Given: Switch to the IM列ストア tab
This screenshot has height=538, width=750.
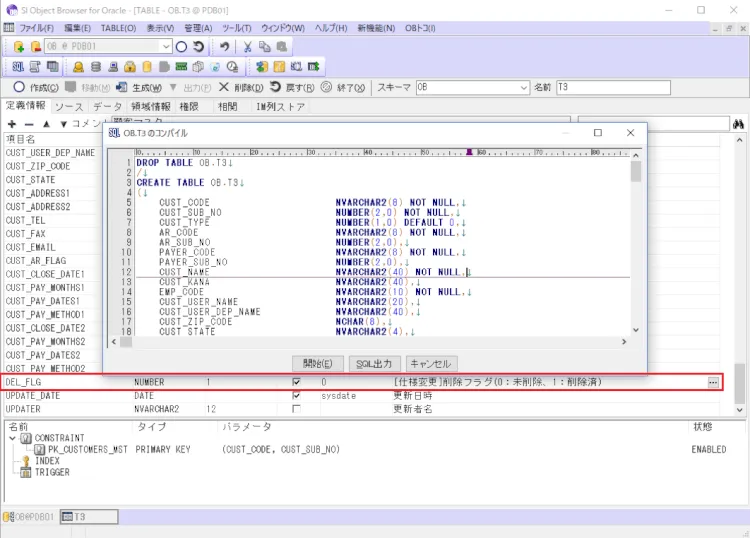Looking at the screenshot, I should coord(280,107).
